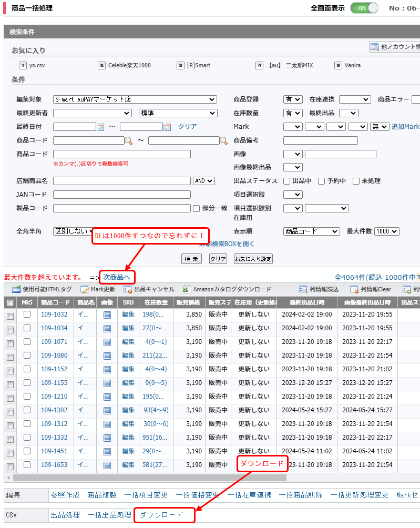Click Amazonカタログダウンロード Excel icon
The height and width of the screenshot is (528, 420).
[186, 289]
